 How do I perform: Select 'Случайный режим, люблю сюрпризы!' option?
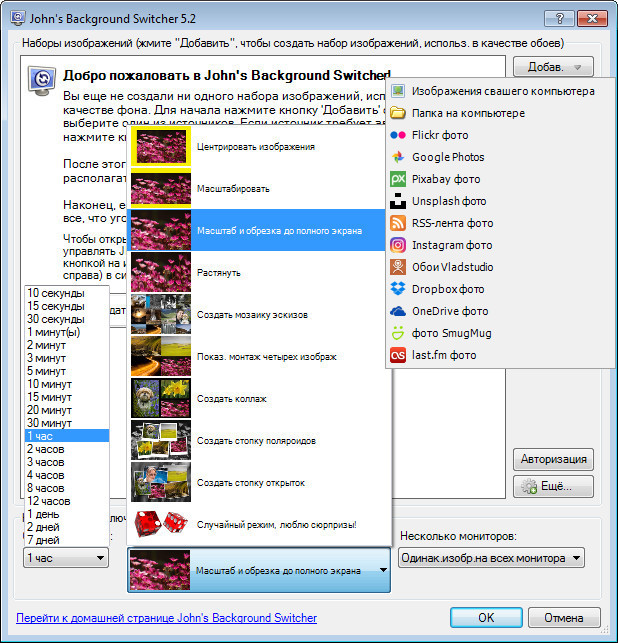click(259, 524)
